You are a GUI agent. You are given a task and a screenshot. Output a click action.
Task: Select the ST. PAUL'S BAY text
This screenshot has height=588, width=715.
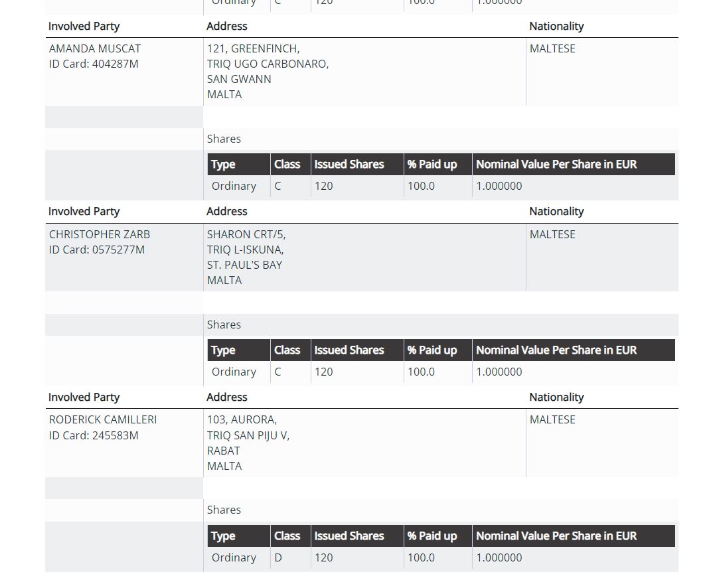click(244, 265)
